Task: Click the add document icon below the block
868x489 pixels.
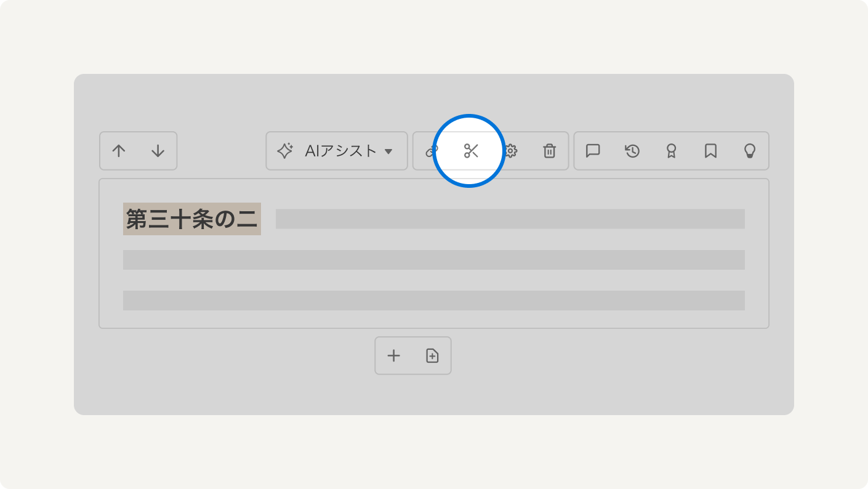Action: pos(433,355)
